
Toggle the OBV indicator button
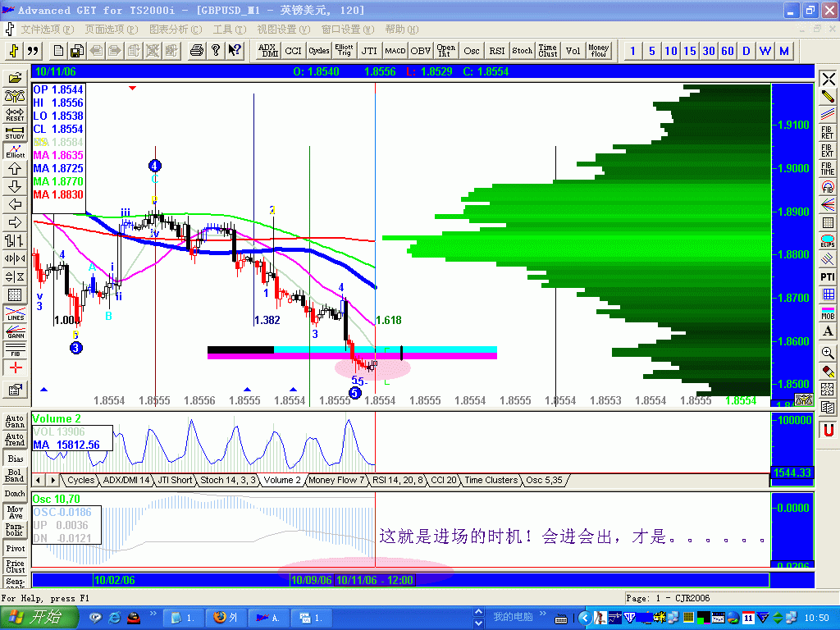[x=420, y=51]
